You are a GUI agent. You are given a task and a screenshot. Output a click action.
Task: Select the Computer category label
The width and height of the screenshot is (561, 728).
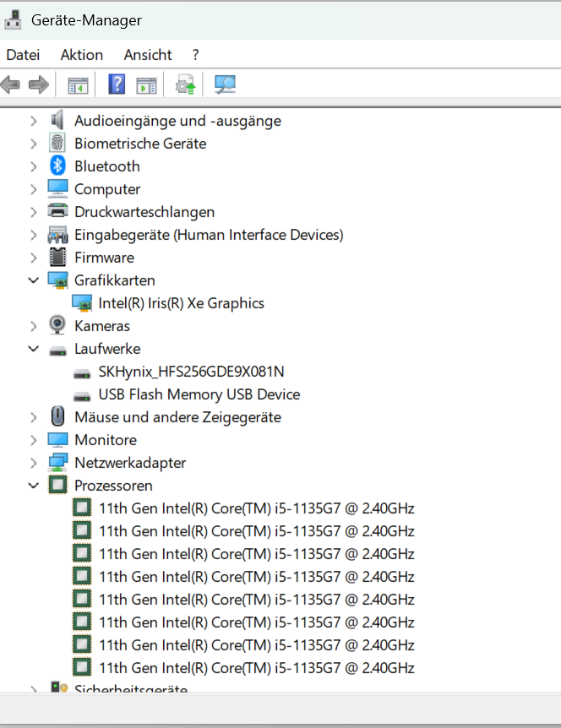pyautogui.click(x=107, y=189)
